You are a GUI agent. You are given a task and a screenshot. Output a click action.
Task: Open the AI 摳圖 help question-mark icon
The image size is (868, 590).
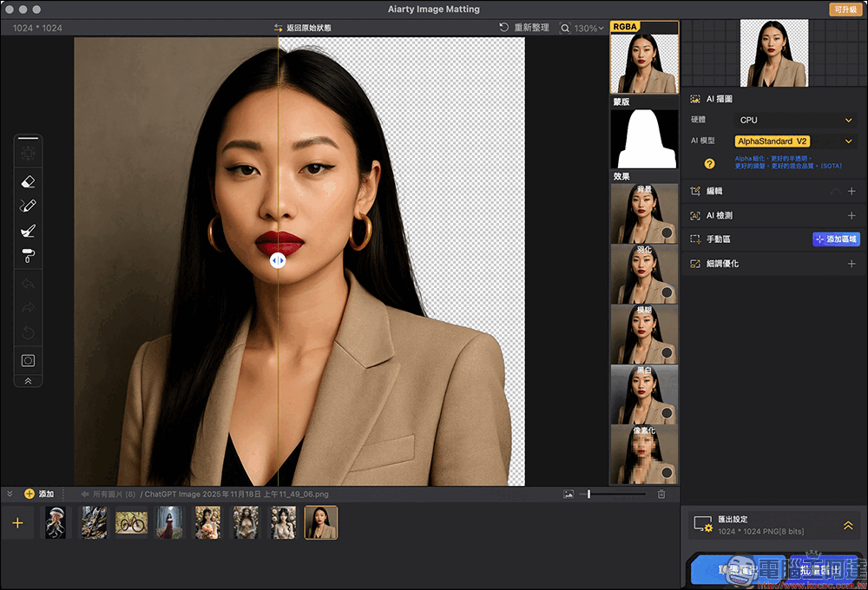pos(710,161)
